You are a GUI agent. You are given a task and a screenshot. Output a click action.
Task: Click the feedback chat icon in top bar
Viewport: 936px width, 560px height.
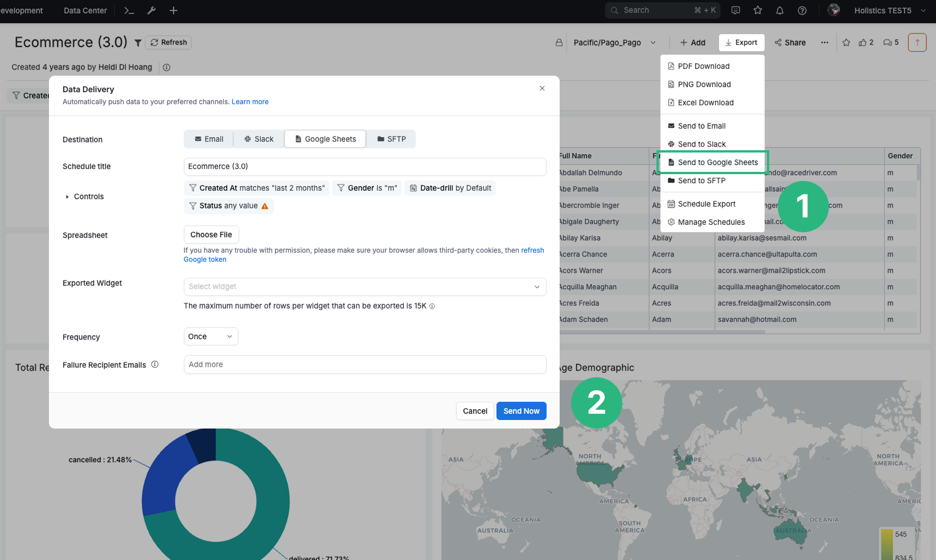(x=736, y=10)
